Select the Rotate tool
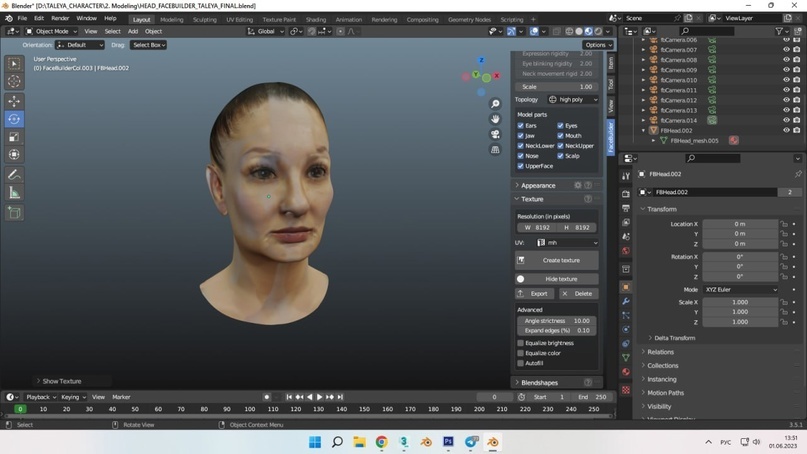The width and height of the screenshot is (807, 454). click(14, 119)
